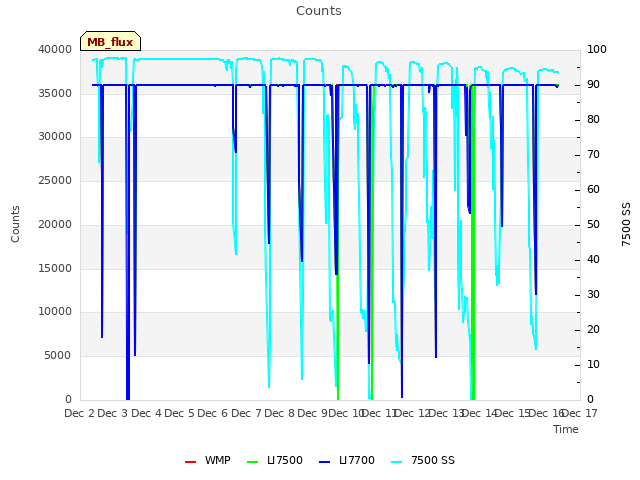Screen dimensions: 640x480
Task: Click the 5000 left axis tick label
Action: point(58,356)
